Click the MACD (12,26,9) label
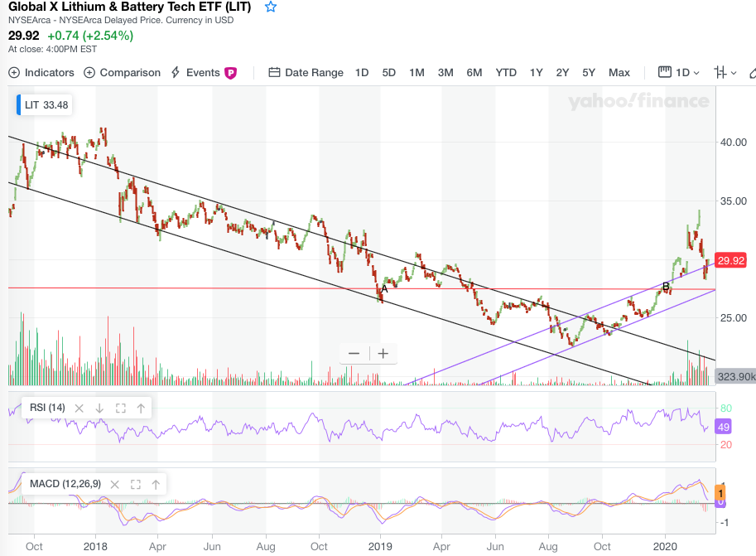This screenshot has width=756, height=556. pos(65,484)
